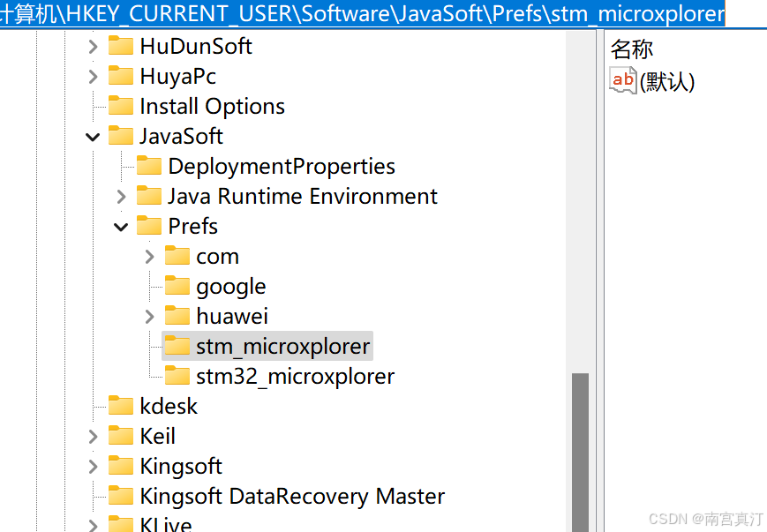767x532 pixels.
Task: Select the HuDunSoft key label
Action: point(196,47)
